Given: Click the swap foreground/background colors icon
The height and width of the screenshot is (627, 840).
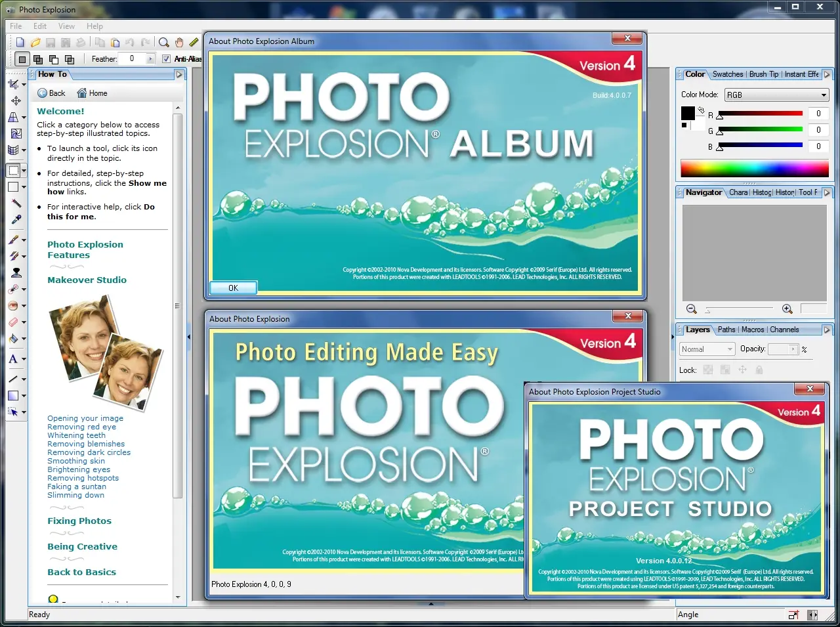Looking at the screenshot, I should [x=701, y=110].
